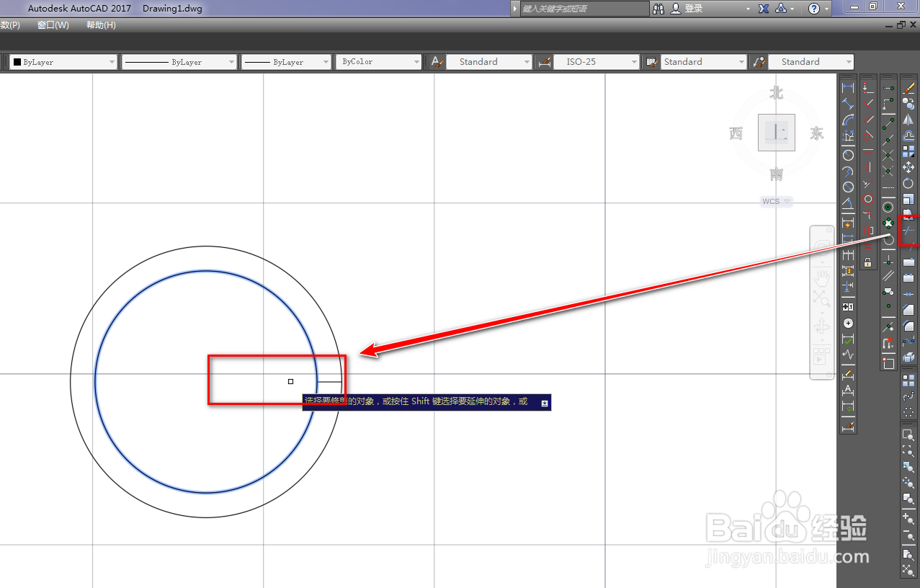920x588 pixels.
Task: Click the Aligned dimension tool
Action: (x=848, y=104)
